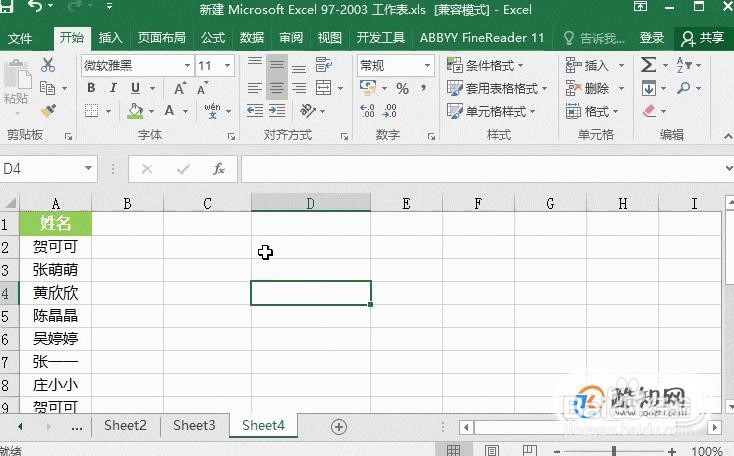Toggle middle vertical alignment
The image size is (734, 456).
click(277, 65)
